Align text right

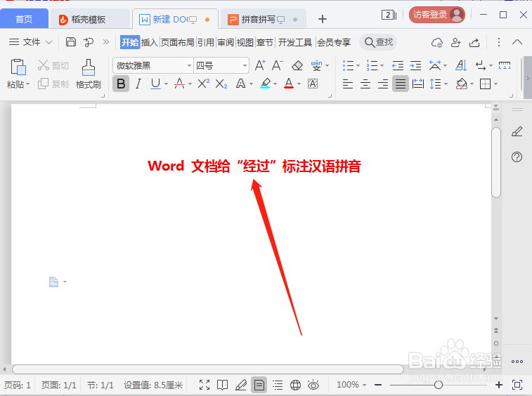(383, 84)
